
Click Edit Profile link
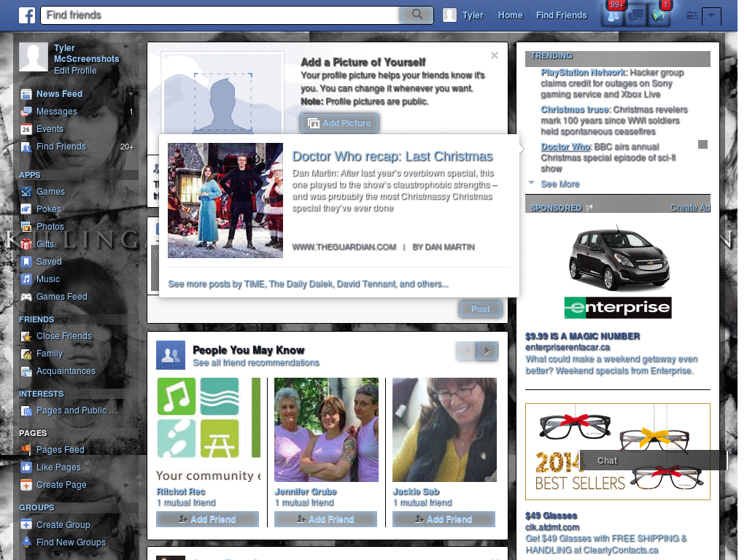(75, 71)
